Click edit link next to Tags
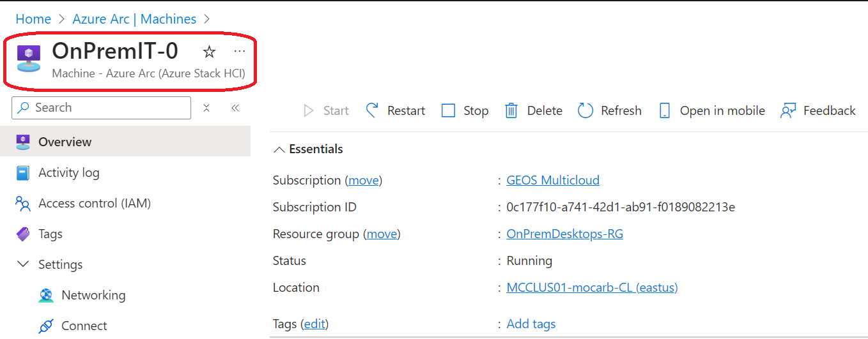Image resolution: width=868 pixels, height=339 pixels. point(314,324)
